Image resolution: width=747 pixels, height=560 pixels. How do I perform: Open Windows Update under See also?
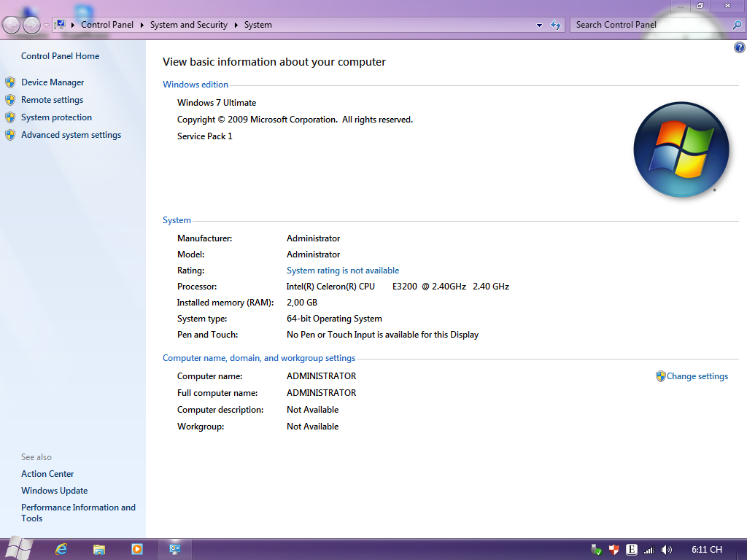pyautogui.click(x=54, y=491)
